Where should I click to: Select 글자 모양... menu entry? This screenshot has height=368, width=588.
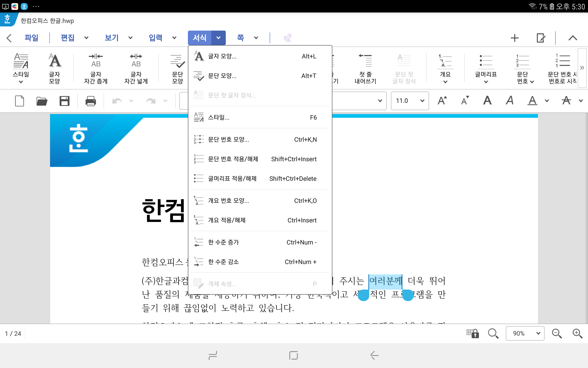coord(260,56)
